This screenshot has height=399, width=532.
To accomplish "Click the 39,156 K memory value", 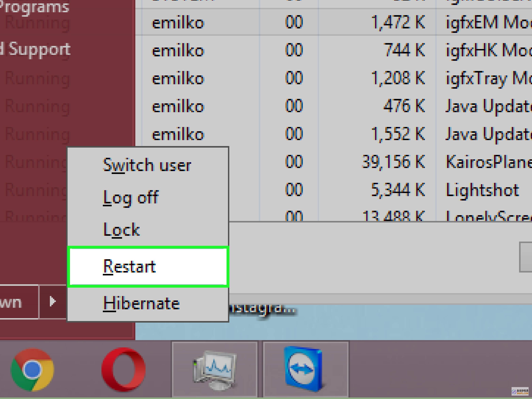I will [393, 162].
